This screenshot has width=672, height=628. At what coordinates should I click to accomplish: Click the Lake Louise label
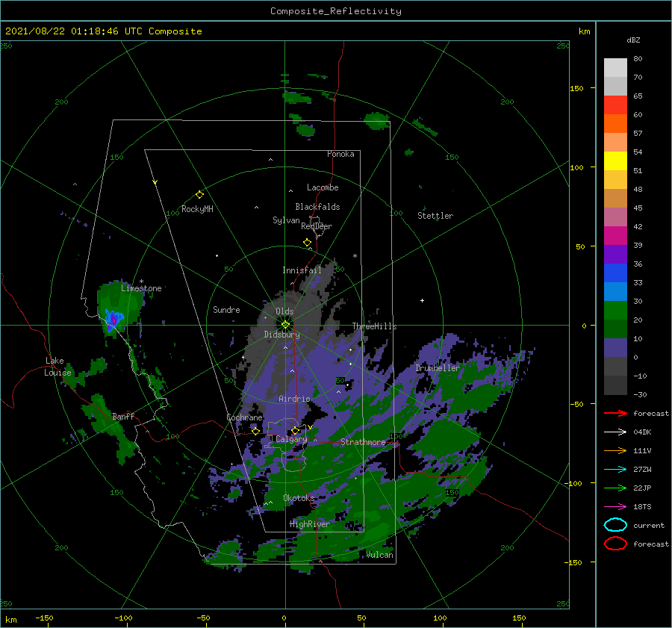57,367
